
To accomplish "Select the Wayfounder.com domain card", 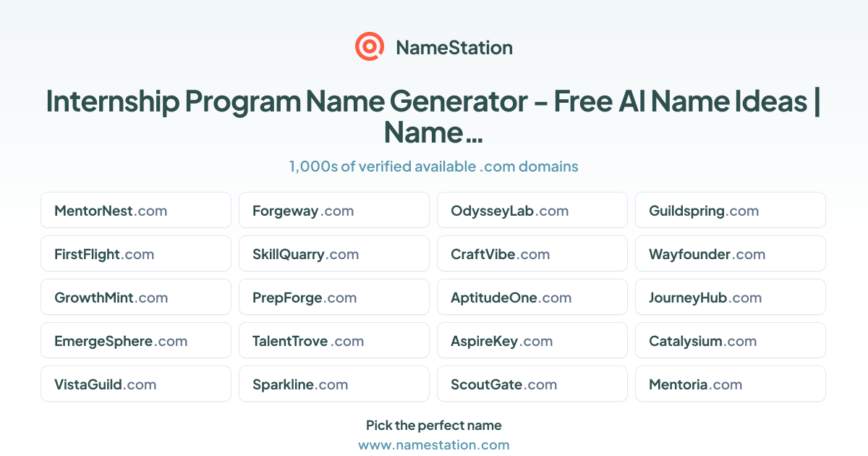I will [731, 254].
